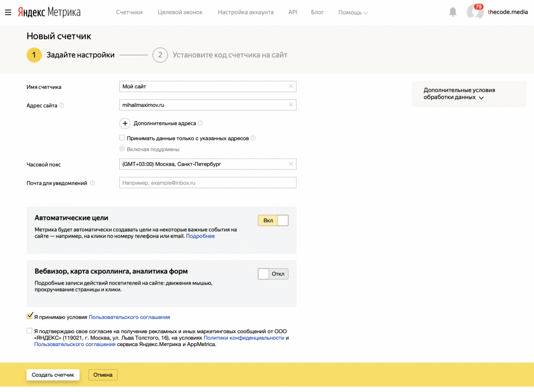The width and height of the screenshot is (534, 392).
Task: Open the Настройка аккаунта menu item
Action: (245, 12)
